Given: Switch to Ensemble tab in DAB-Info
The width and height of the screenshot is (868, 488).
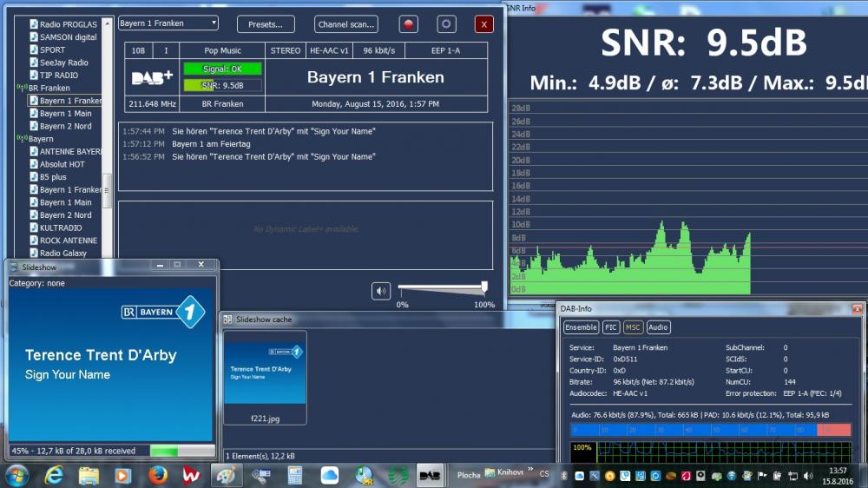Looking at the screenshot, I should (581, 327).
